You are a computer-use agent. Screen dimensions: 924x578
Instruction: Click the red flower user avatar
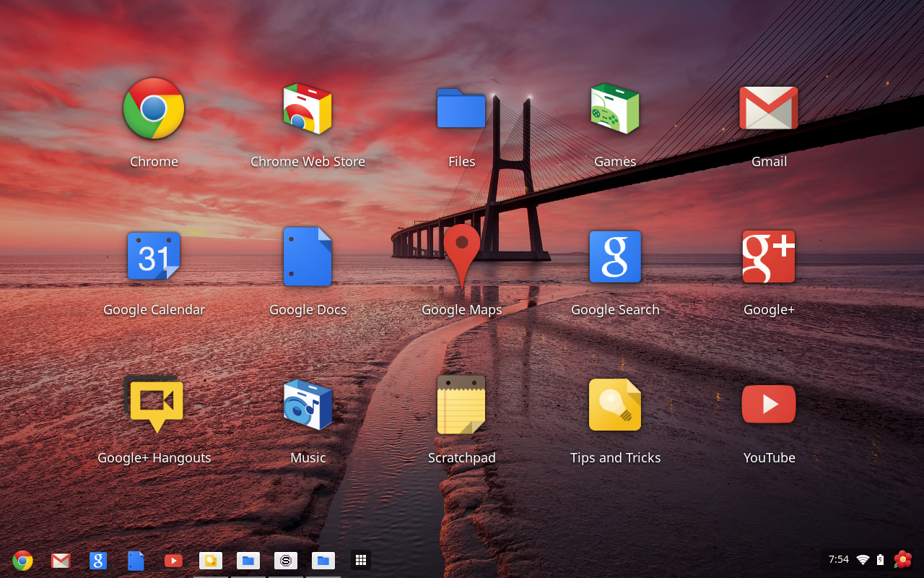(902, 560)
